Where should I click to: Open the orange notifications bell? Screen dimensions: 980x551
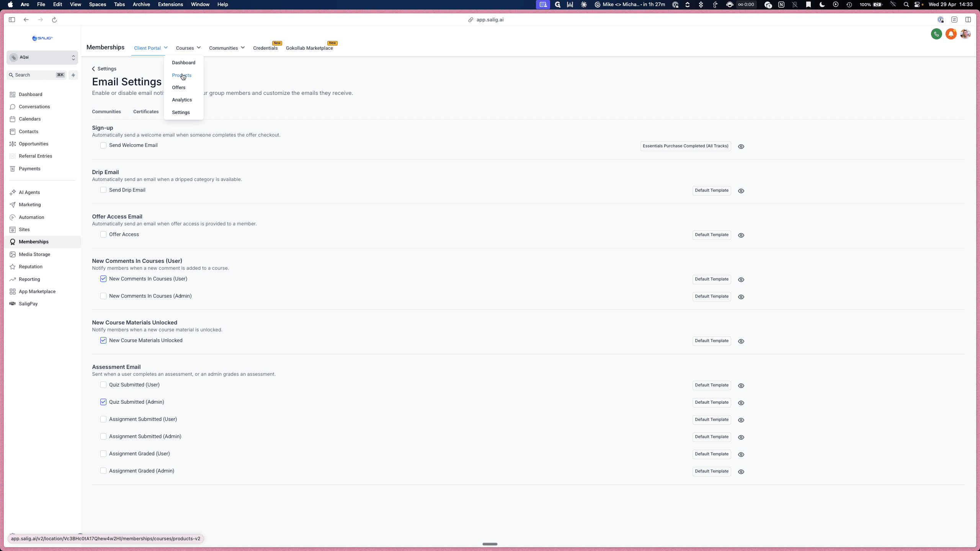pyautogui.click(x=951, y=34)
